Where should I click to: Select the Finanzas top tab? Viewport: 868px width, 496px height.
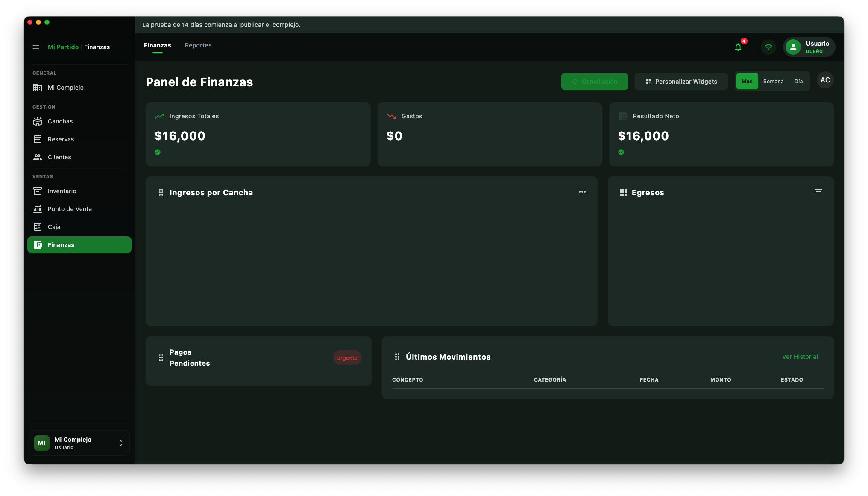tap(157, 45)
